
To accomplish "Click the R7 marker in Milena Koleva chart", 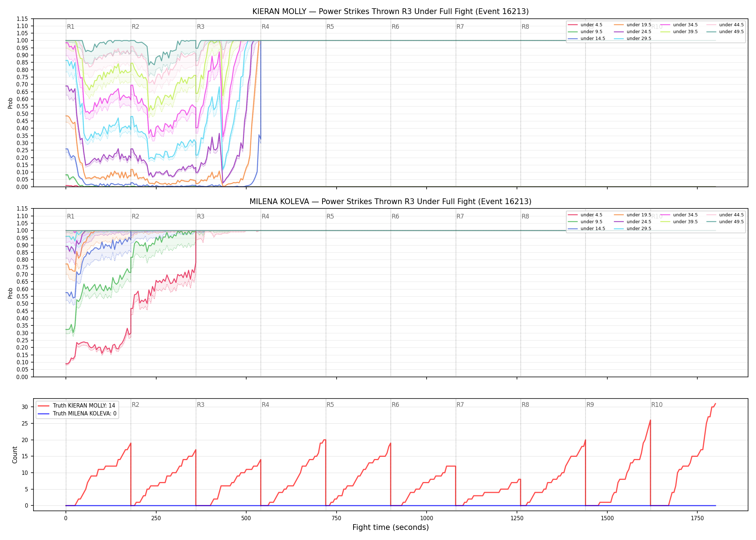I will 460,216.
